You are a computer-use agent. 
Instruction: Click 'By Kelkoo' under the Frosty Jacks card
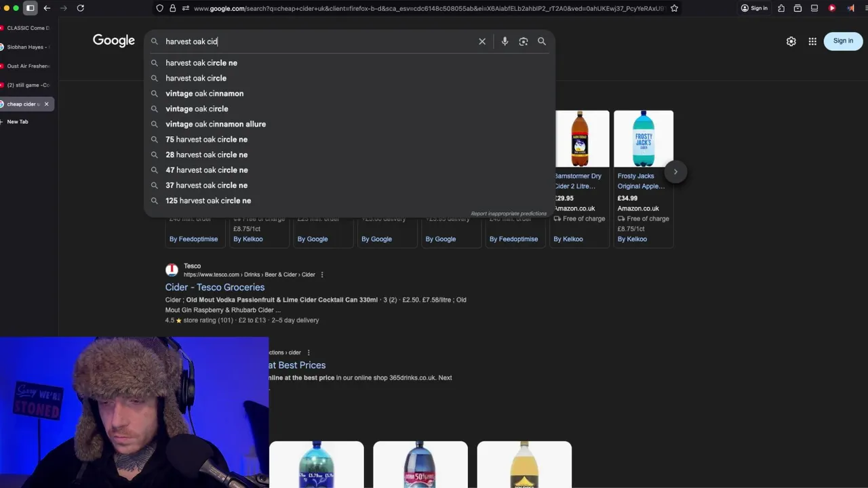click(x=632, y=239)
